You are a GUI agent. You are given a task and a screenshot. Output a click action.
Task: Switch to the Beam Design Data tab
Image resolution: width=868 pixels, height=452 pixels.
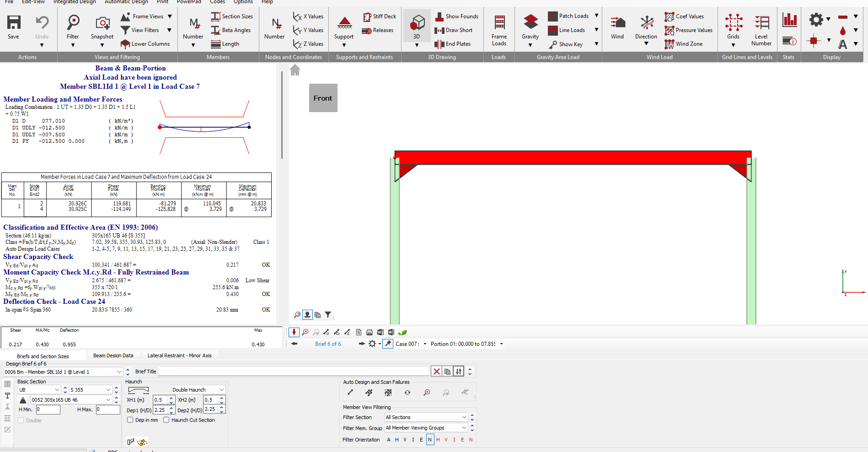[x=113, y=355]
